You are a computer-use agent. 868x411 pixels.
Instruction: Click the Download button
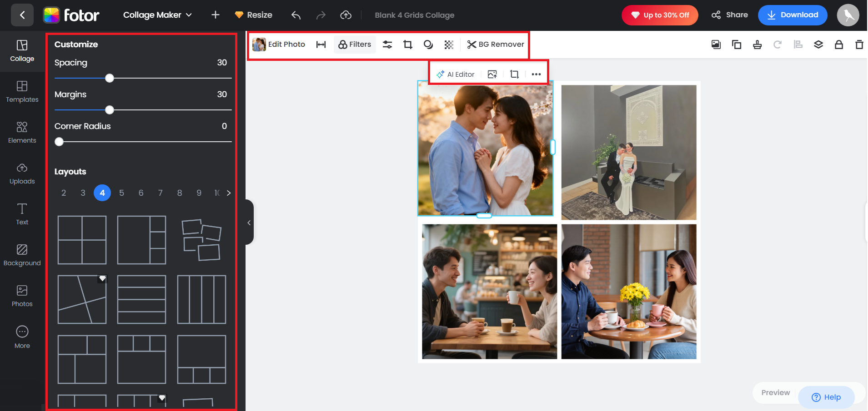pos(793,15)
